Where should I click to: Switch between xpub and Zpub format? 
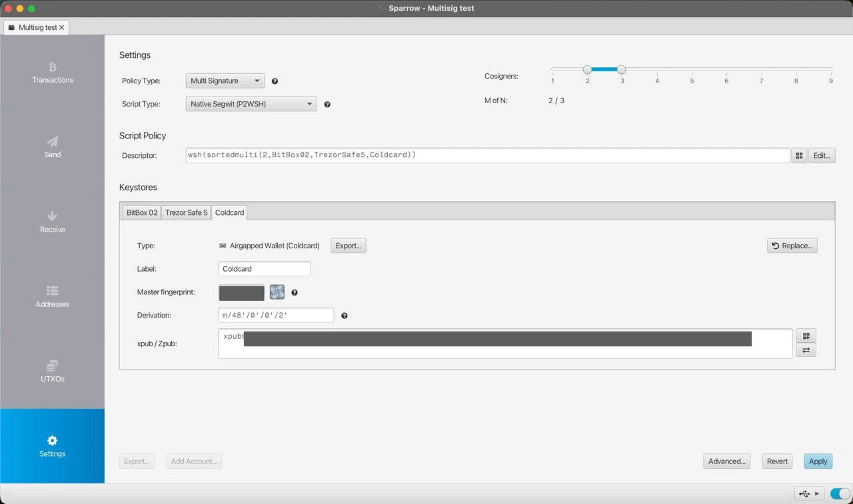click(x=806, y=350)
